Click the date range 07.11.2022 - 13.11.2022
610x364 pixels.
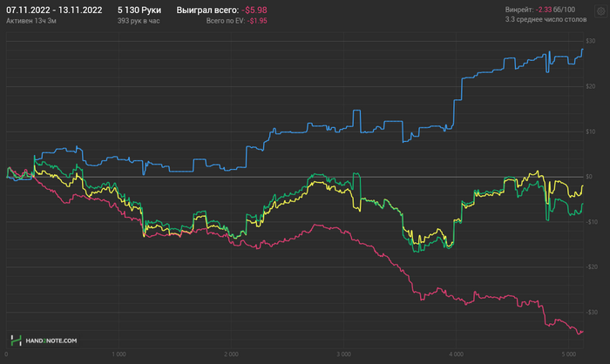[x=54, y=10]
